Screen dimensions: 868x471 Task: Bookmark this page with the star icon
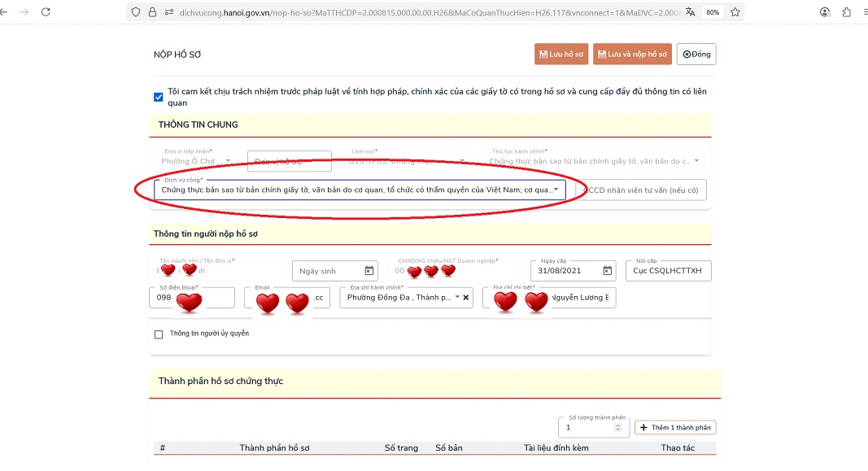(735, 12)
